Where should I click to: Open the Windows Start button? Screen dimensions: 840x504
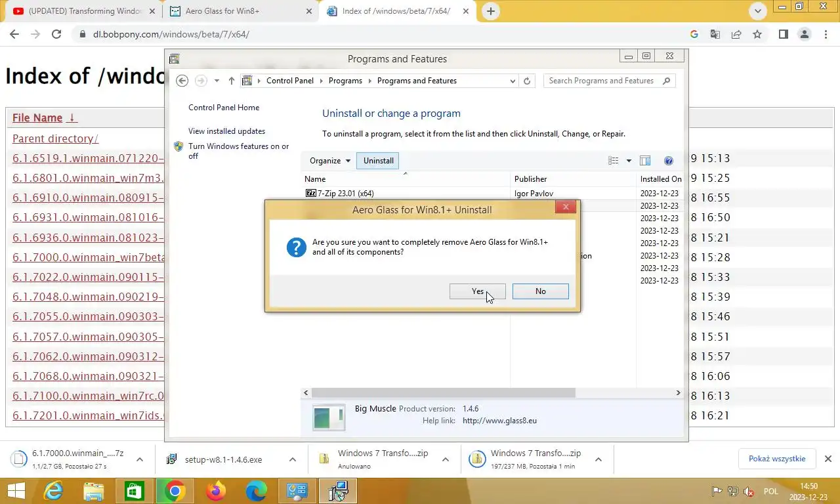click(16, 491)
